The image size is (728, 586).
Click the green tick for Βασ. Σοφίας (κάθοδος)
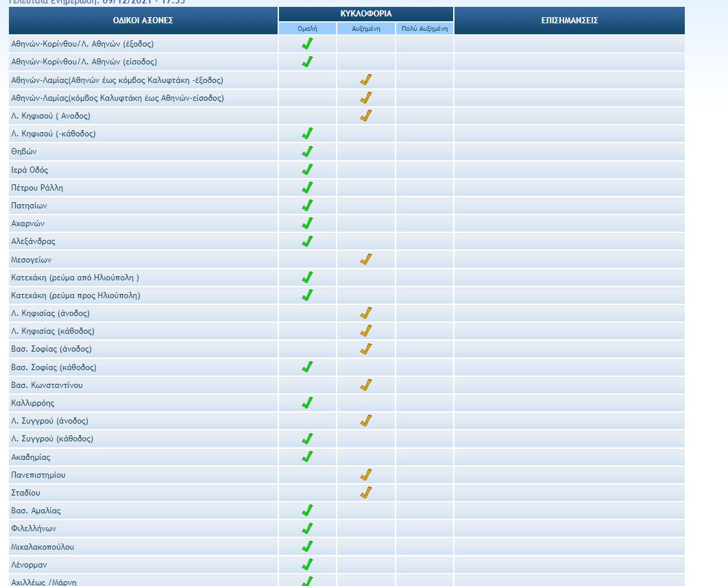tap(307, 367)
